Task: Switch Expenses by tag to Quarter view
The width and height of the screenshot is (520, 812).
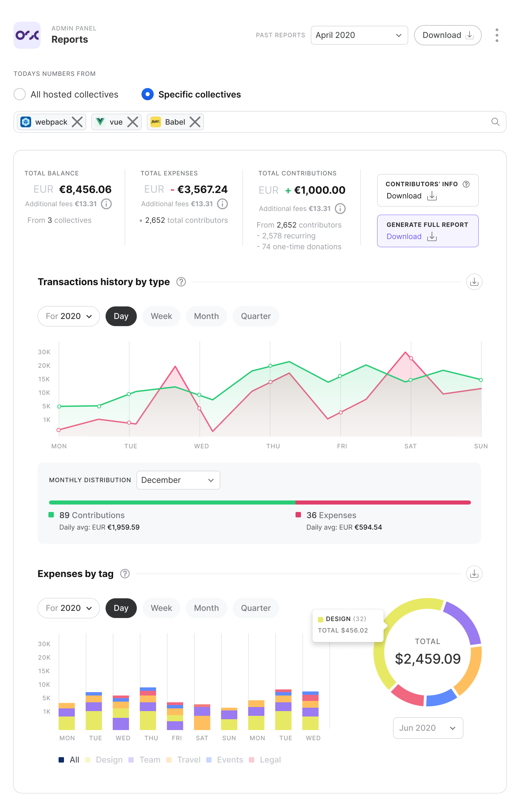Action: coord(256,608)
